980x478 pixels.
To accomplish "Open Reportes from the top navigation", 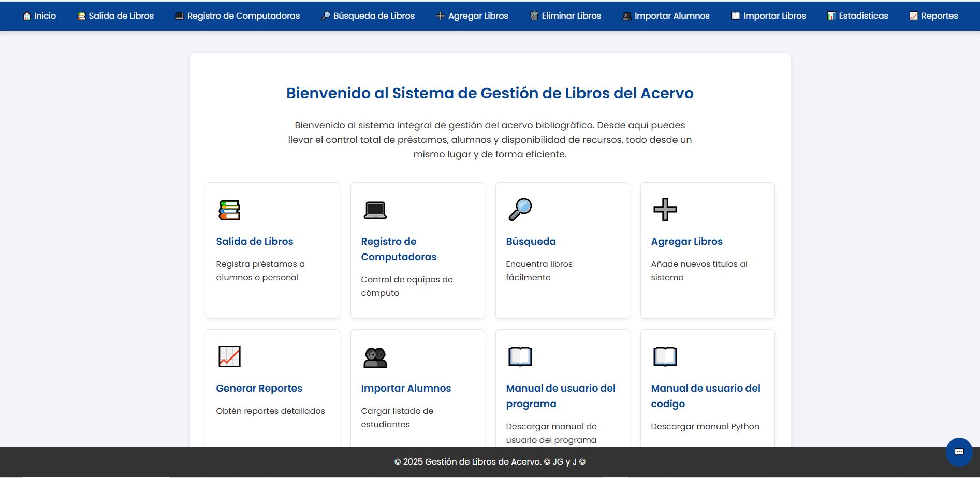I will [934, 16].
